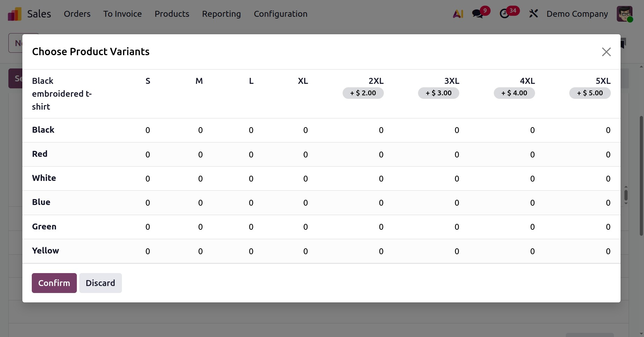Click the + $ 4.00 price extra badge
This screenshot has height=337, width=644.
pos(514,93)
